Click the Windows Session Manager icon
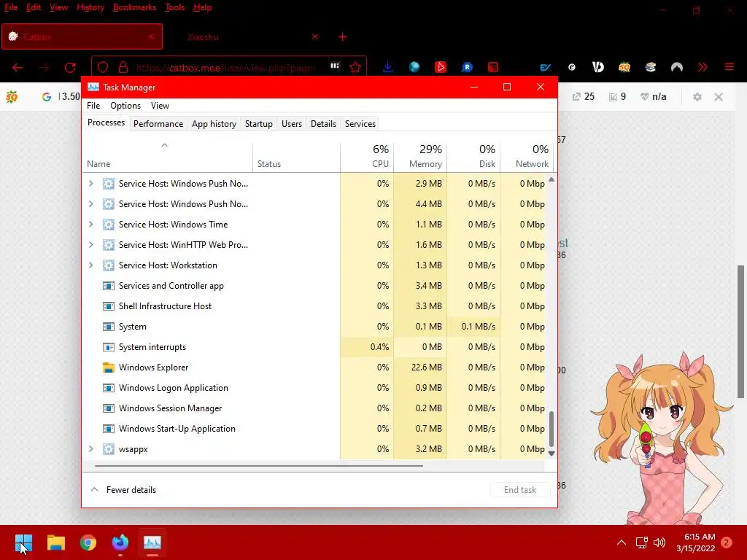The width and height of the screenshot is (747, 560). (109, 408)
